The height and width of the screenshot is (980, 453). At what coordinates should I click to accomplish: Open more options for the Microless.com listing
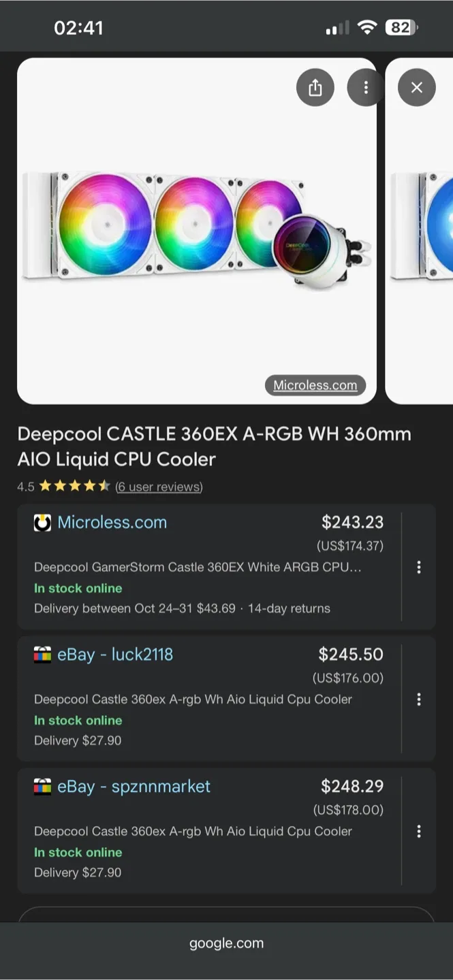coord(419,567)
